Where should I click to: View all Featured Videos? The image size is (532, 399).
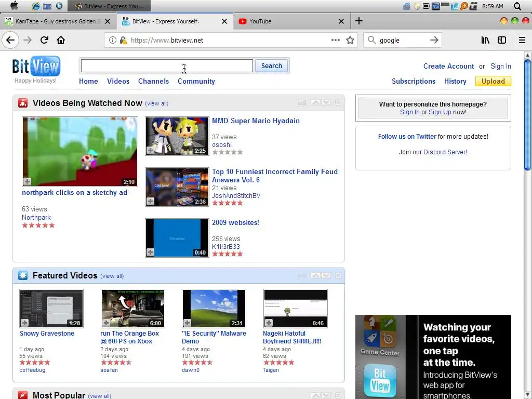point(112,276)
